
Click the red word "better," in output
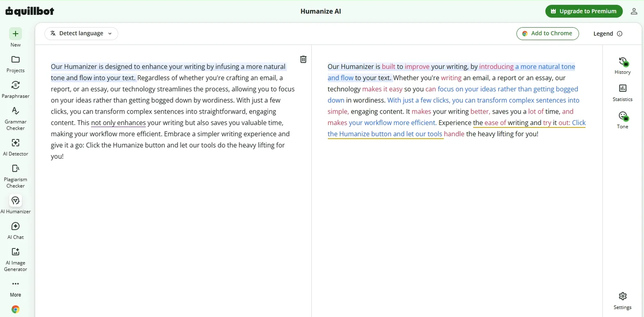click(480, 111)
